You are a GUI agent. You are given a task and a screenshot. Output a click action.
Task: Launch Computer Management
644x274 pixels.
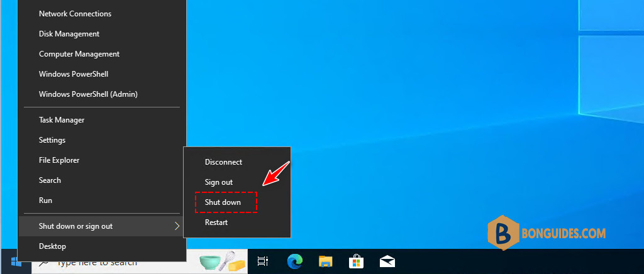pyautogui.click(x=102, y=54)
